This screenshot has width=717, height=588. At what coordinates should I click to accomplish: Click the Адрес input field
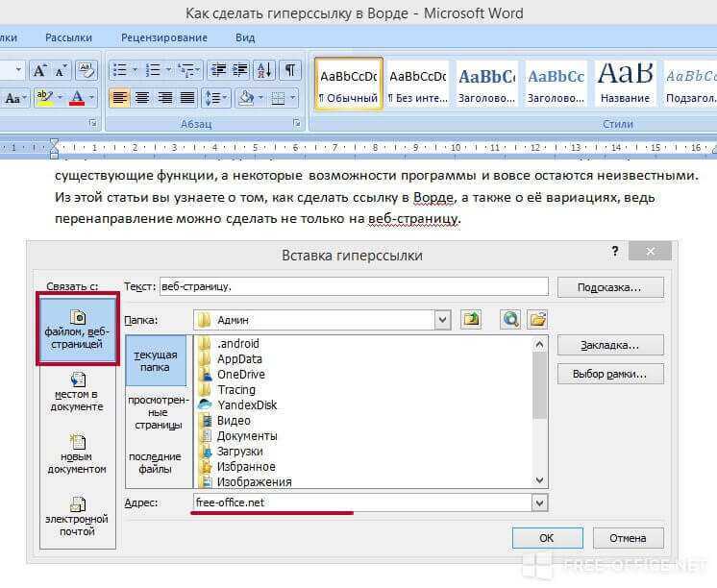(362, 502)
